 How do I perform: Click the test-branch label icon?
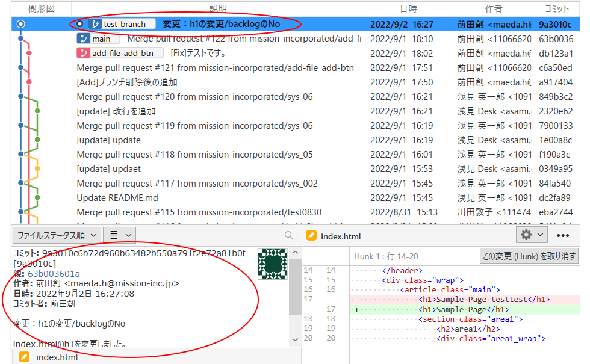[x=95, y=24]
